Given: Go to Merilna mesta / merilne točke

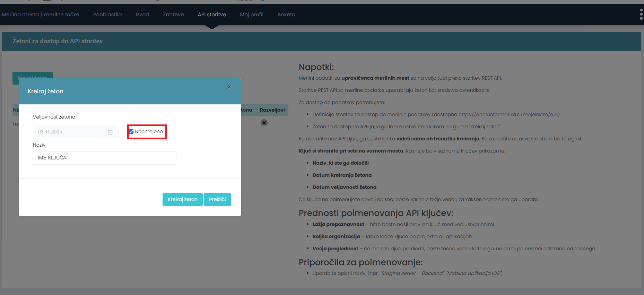Looking at the screenshot, I should point(41,15).
